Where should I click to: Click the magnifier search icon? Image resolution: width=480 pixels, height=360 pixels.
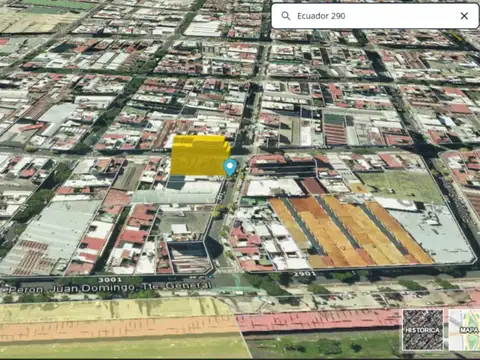click(286, 16)
